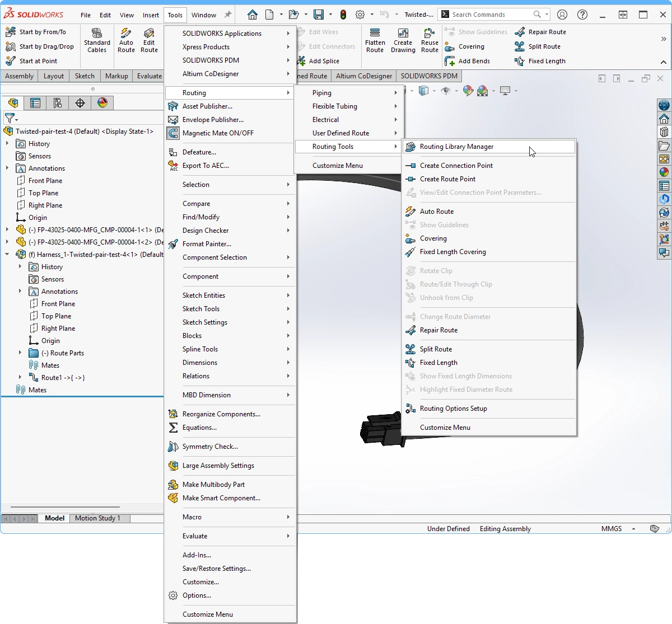This screenshot has height=624, width=672.
Task: Open PropertyManager tab
Action: [x=35, y=103]
